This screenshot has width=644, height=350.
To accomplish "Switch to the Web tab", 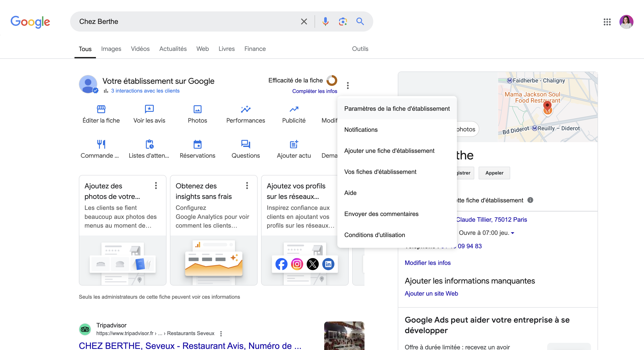I will (x=202, y=49).
